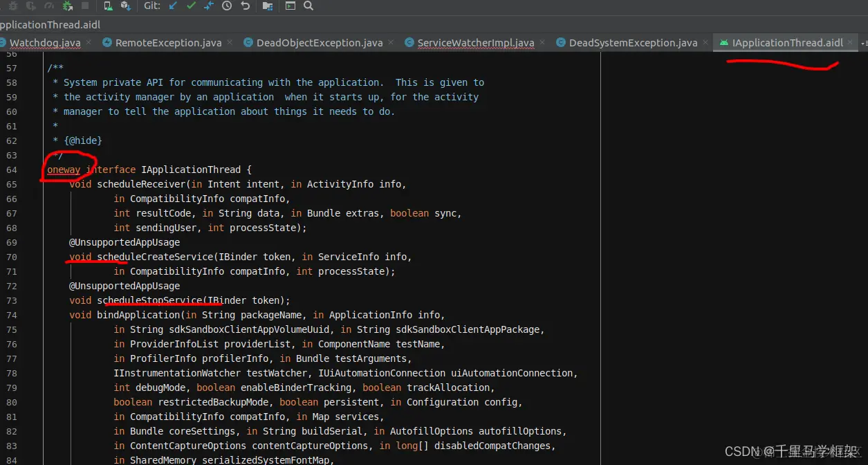Click Git Update Project blue arrow

pyautogui.click(x=173, y=6)
